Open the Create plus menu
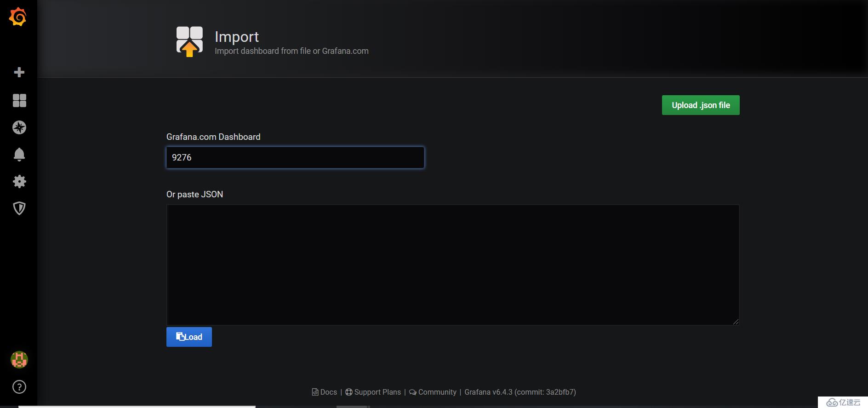The image size is (868, 408). click(x=19, y=72)
